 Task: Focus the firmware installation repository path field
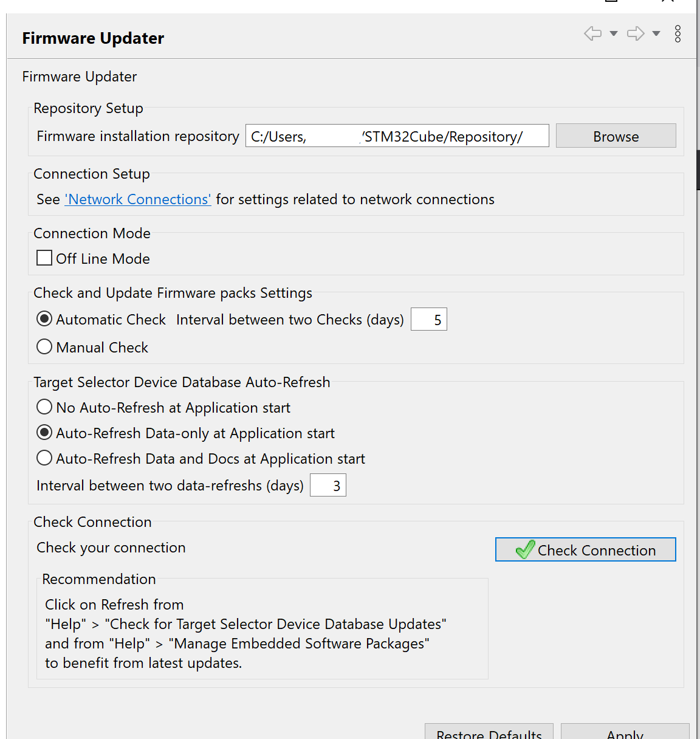point(397,136)
